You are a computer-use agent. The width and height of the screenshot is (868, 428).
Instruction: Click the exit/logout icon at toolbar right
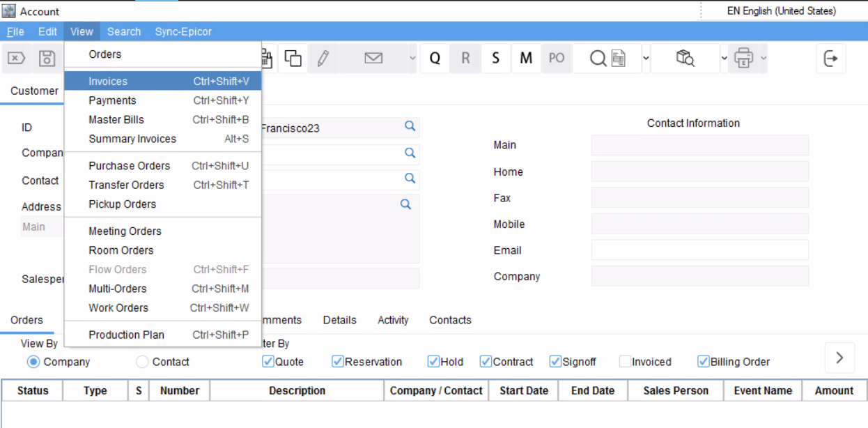coord(830,59)
